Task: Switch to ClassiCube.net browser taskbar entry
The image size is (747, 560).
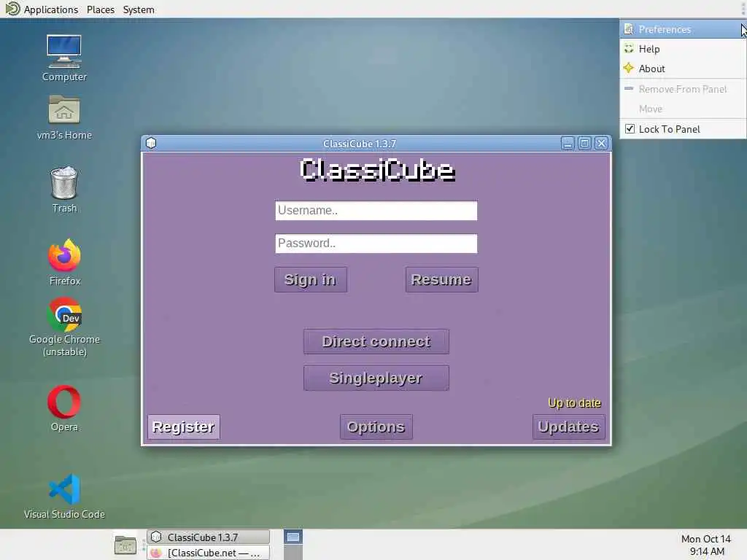Action: coord(208,553)
